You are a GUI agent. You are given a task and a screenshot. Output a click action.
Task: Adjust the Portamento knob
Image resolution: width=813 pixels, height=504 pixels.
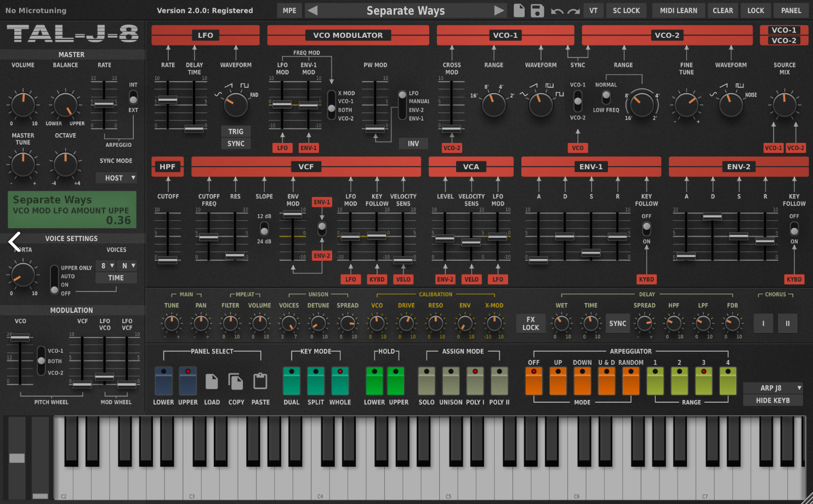click(x=23, y=274)
